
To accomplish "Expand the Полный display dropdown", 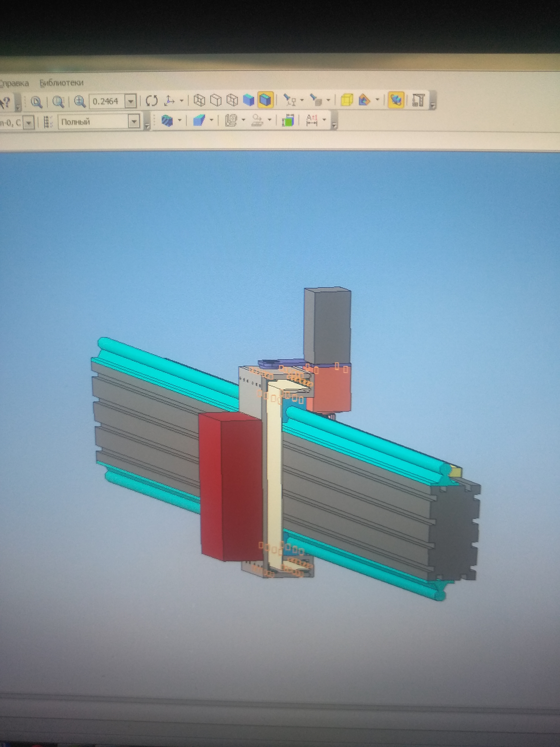I will pyautogui.click(x=134, y=122).
